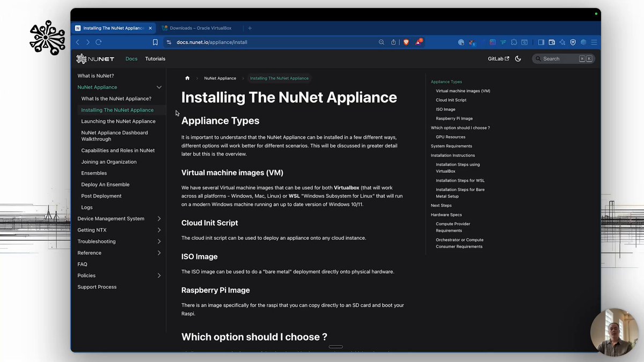Collapse the NuNet Appliance sidebar section
644x362 pixels.
point(159,87)
